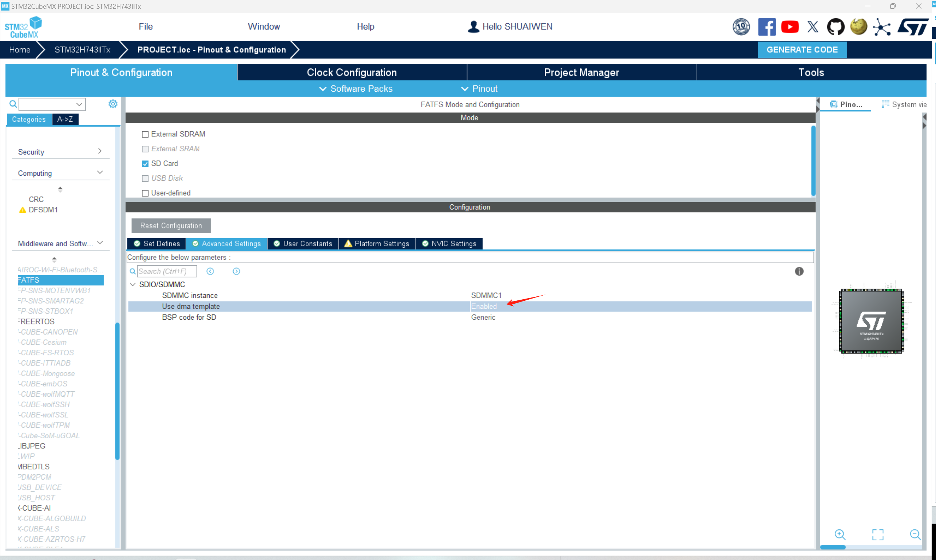936x560 pixels.
Task: Select FREERTOS in middleware list
Action: tap(36, 321)
